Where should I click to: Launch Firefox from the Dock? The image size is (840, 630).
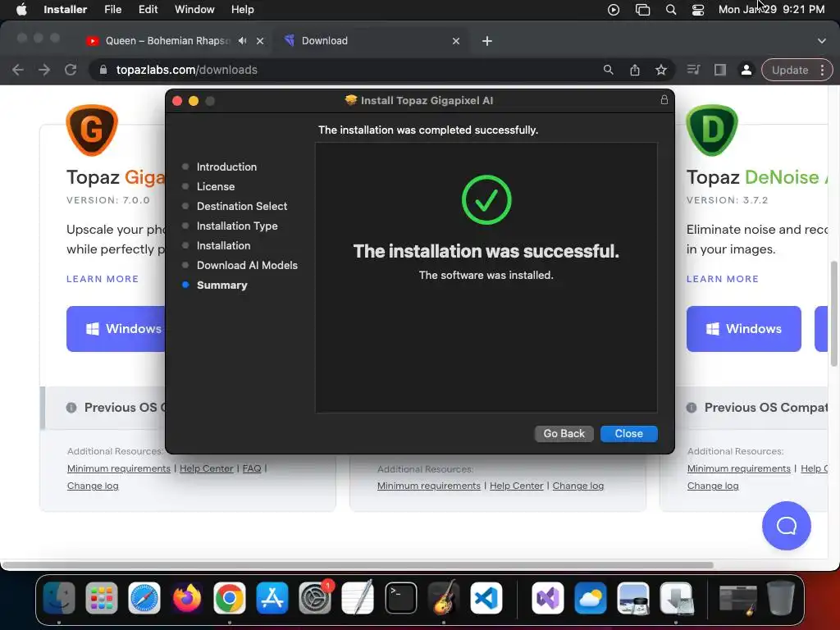click(187, 598)
